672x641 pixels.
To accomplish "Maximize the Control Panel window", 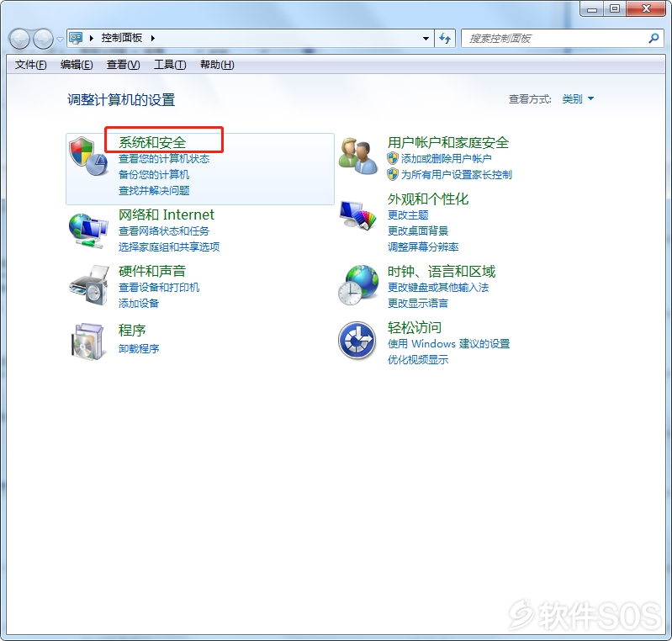I will (615, 9).
